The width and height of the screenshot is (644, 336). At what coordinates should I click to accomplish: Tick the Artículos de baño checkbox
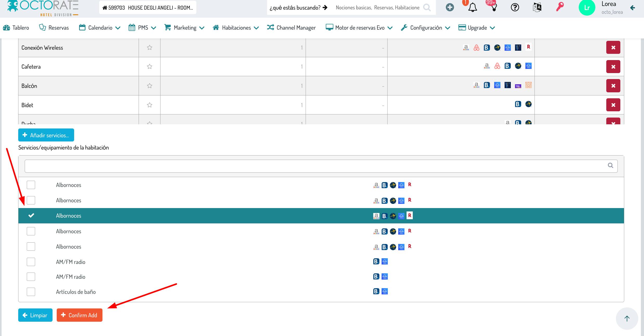pos(31,292)
